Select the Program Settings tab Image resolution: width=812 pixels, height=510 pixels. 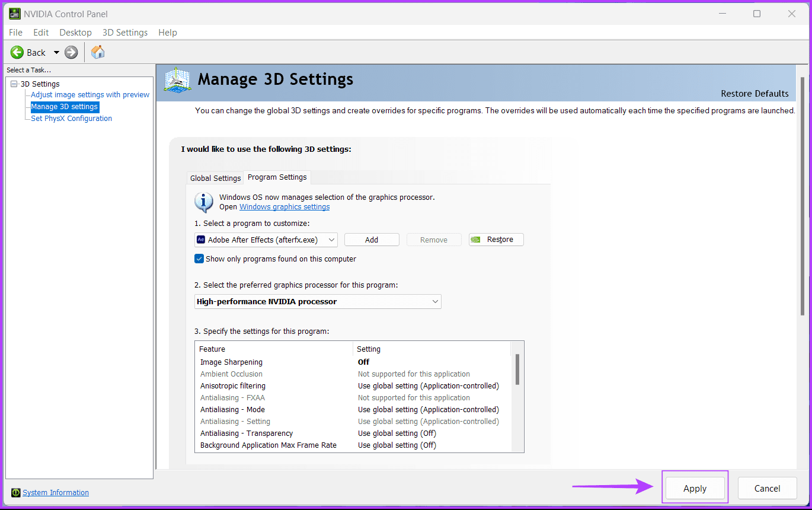click(277, 177)
